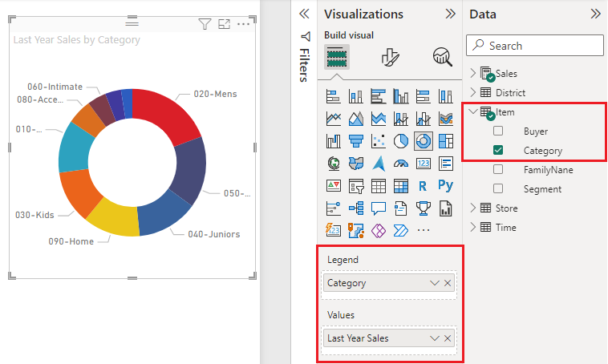Select the R script visual
608x364 pixels.
[x=423, y=186]
